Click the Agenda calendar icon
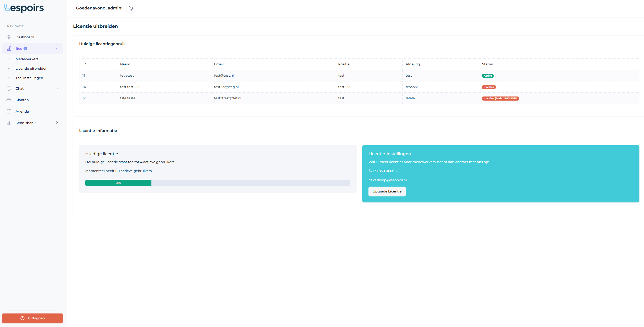This screenshot has height=327, width=644. click(x=9, y=111)
